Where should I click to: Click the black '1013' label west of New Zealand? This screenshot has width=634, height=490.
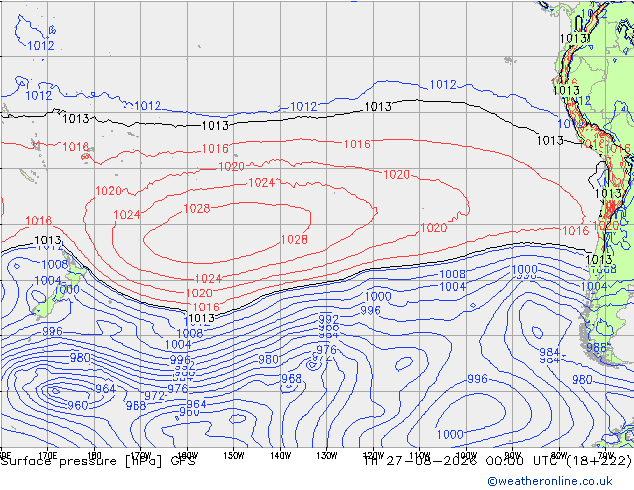(48, 241)
